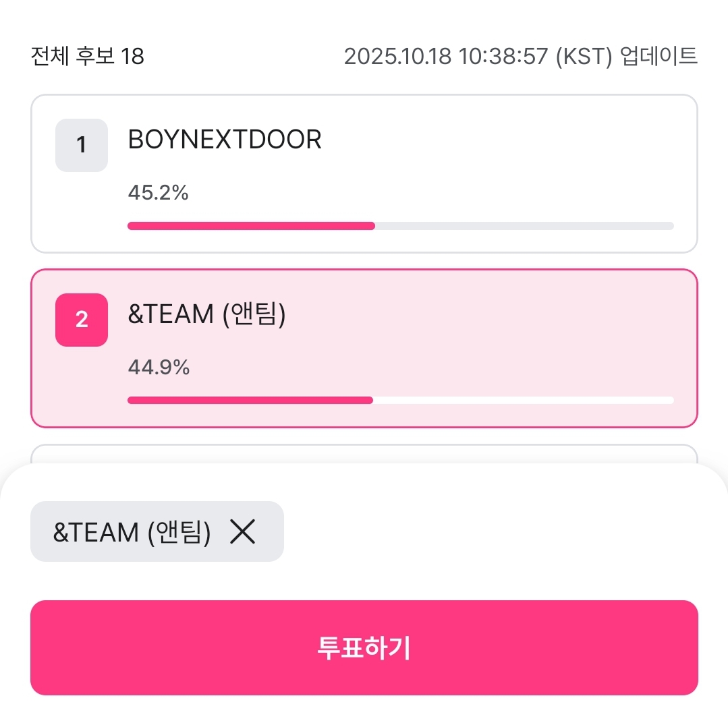Deselect the highlighted &TEAM (앤팀) candidate name
Viewport: 728px width, 725px height.
pos(207,315)
